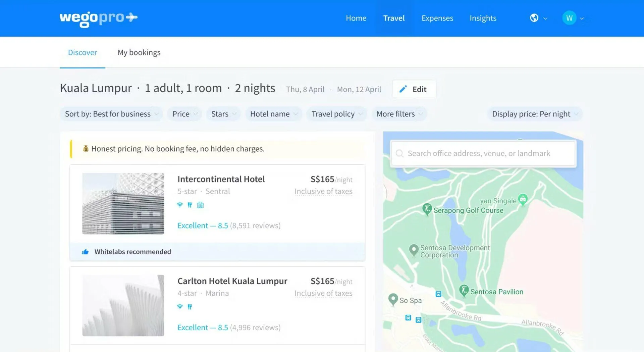
Task: Open Expenses in top navigation
Action: coord(437,18)
